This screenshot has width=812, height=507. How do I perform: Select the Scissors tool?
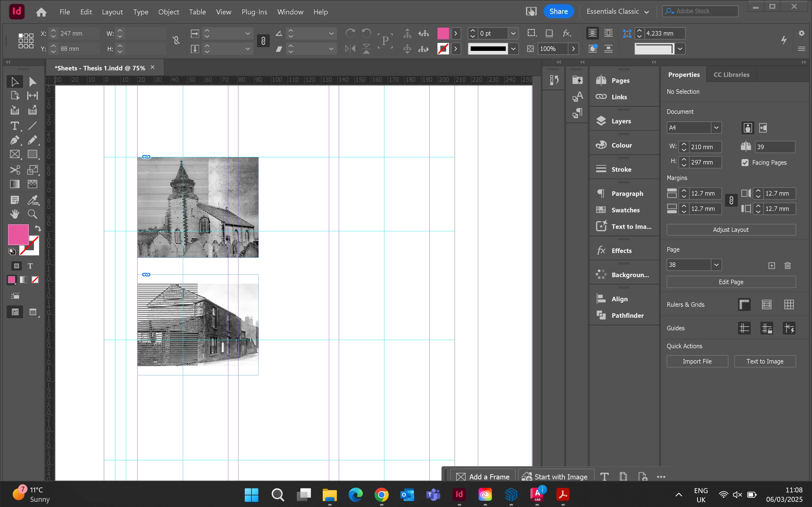click(14, 170)
